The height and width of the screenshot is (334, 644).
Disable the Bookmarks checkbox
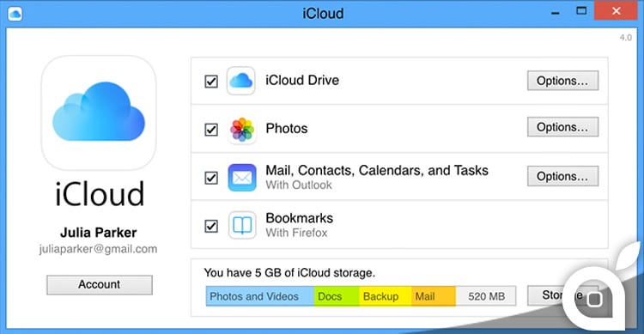[x=211, y=226]
